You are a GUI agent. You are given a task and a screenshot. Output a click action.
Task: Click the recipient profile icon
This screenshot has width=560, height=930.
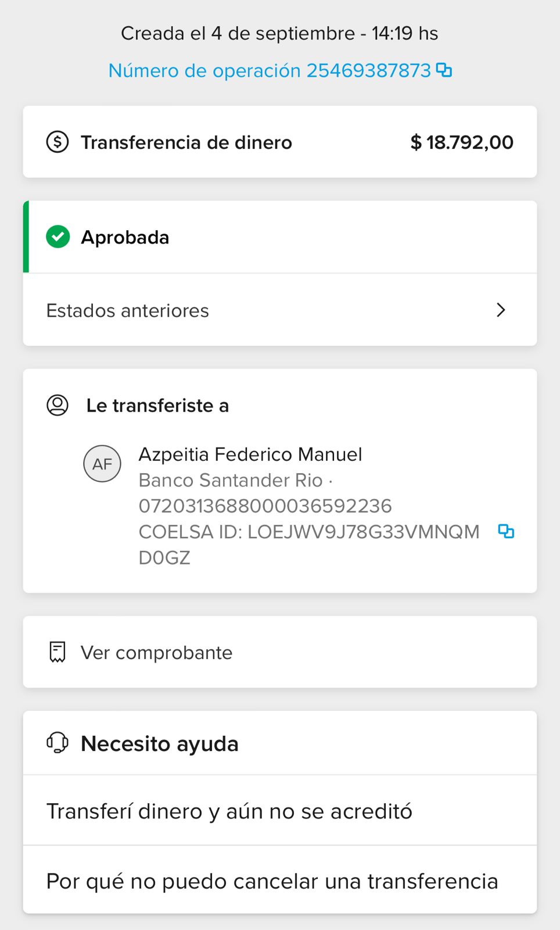[x=58, y=405]
